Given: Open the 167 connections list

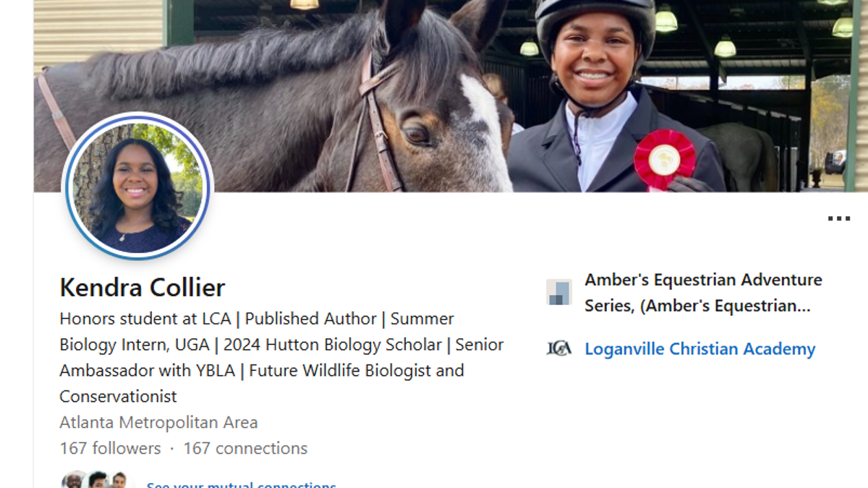Looking at the screenshot, I should pos(245,448).
